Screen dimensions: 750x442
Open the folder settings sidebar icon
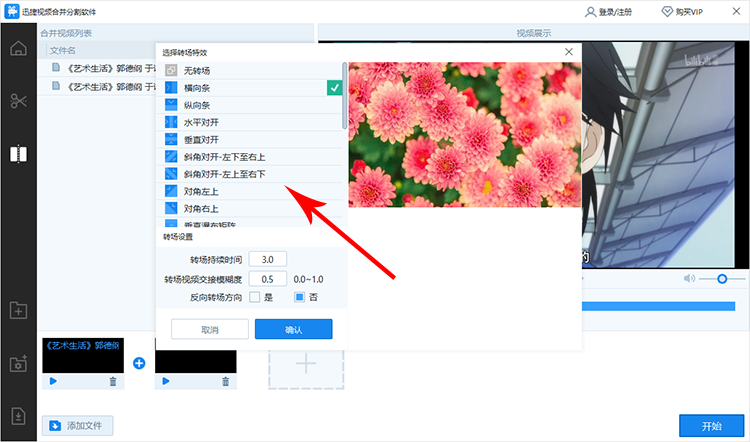(18, 364)
